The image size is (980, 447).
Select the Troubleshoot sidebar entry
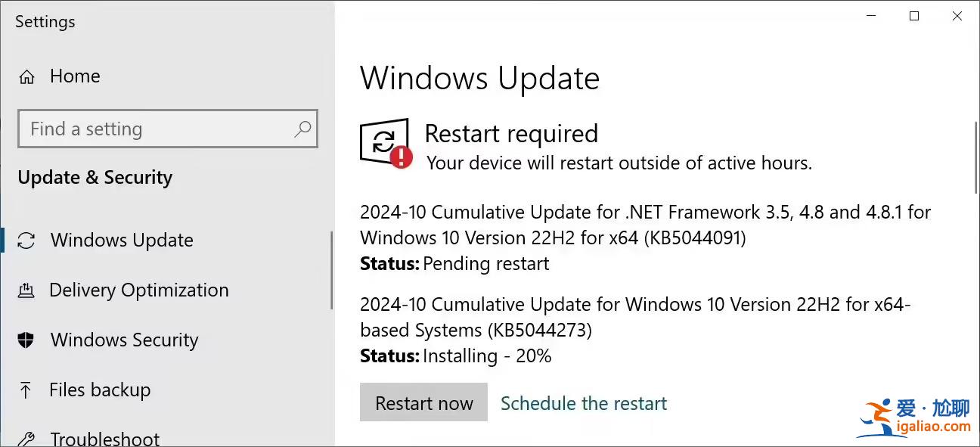[104, 437]
